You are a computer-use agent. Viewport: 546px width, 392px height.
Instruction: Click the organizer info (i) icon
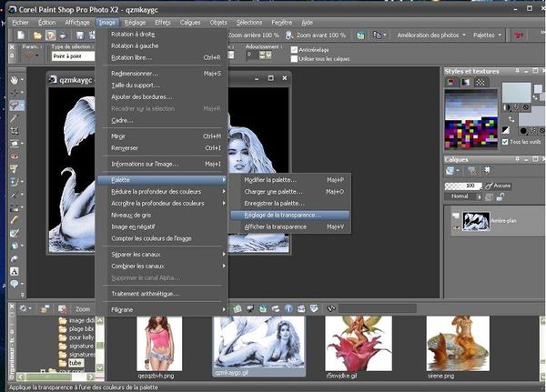pos(288,308)
